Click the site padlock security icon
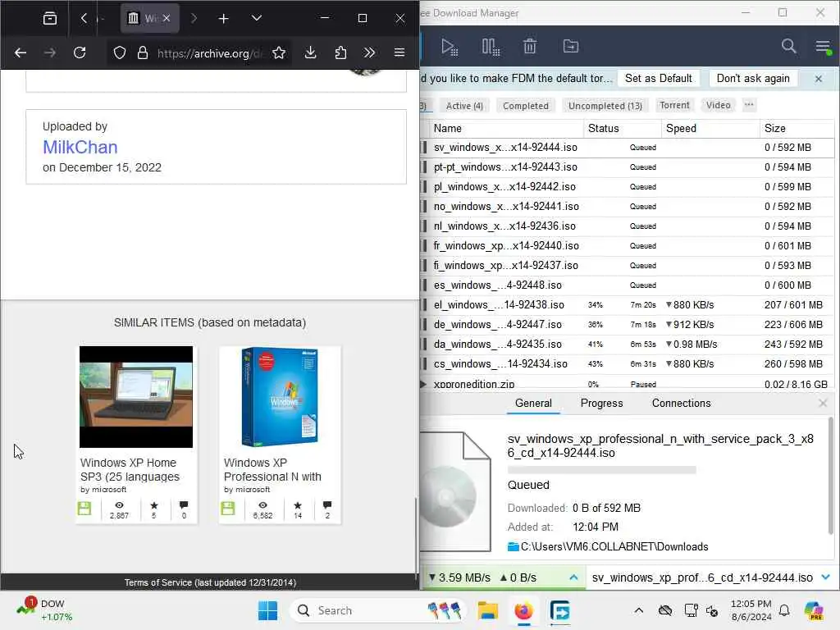This screenshot has height=630, width=840. click(x=143, y=52)
